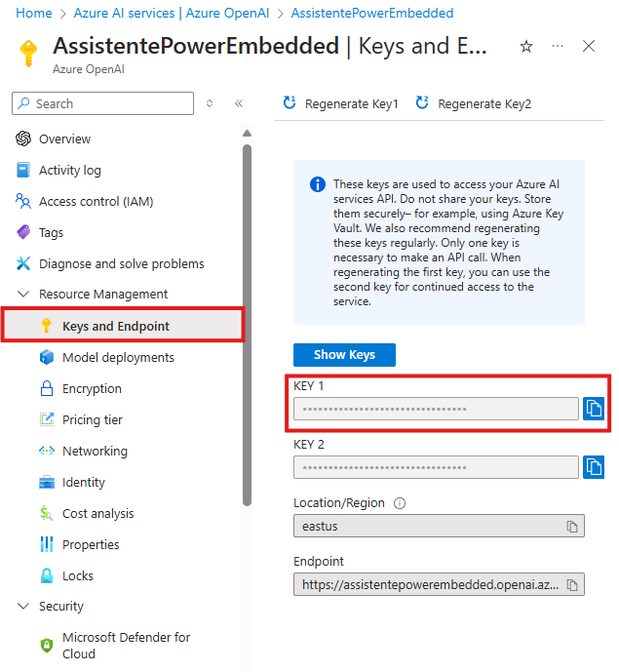Open Access control (IAM)
Viewport: 619px width, 672px height.
point(96,201)
